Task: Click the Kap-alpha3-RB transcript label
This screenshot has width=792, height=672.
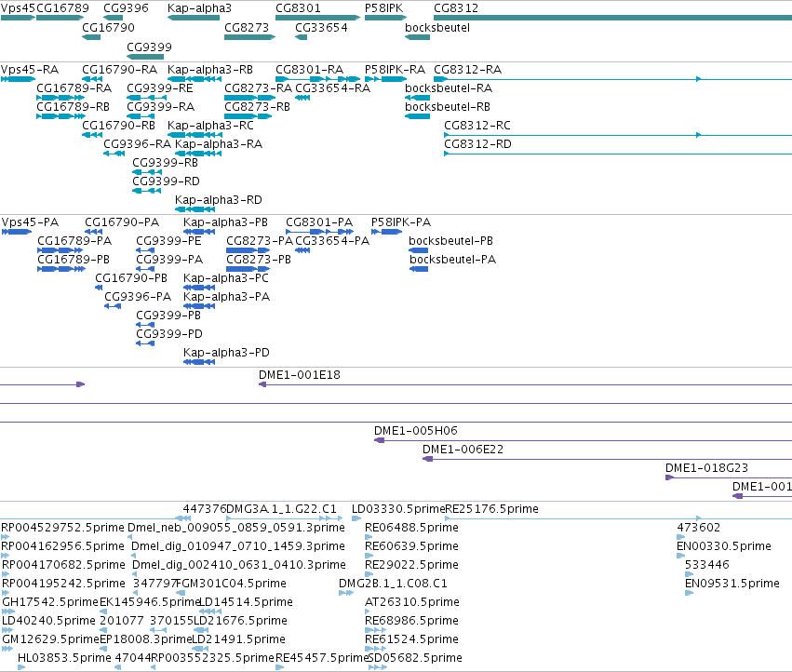Action: point(210,70)
